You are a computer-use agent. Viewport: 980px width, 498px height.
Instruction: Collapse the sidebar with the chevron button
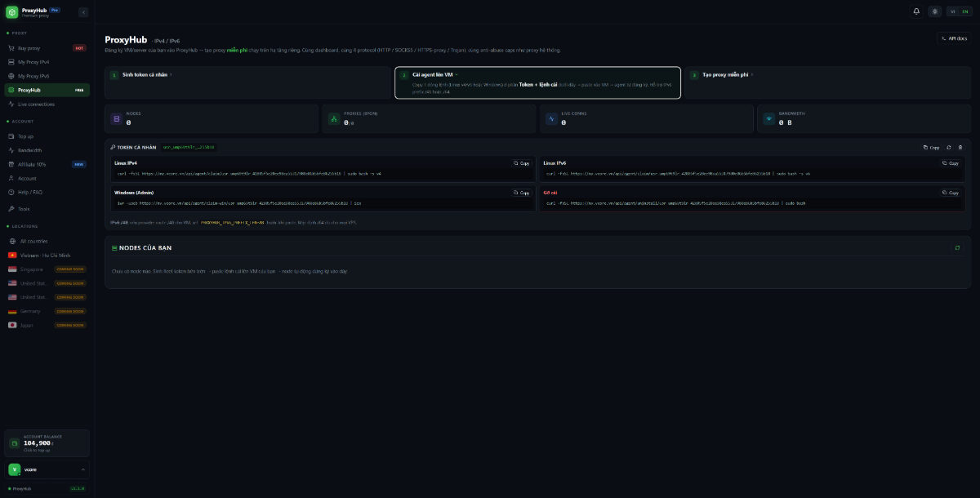pos(83,12)
